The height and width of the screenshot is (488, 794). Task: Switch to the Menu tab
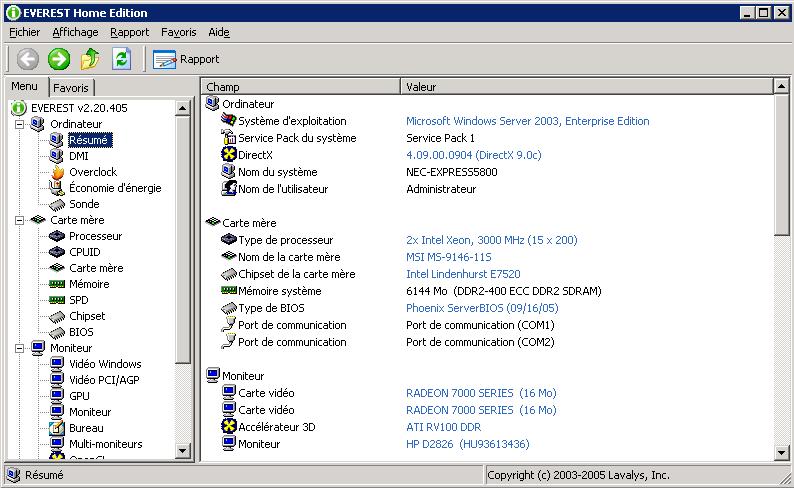point(25,87)
